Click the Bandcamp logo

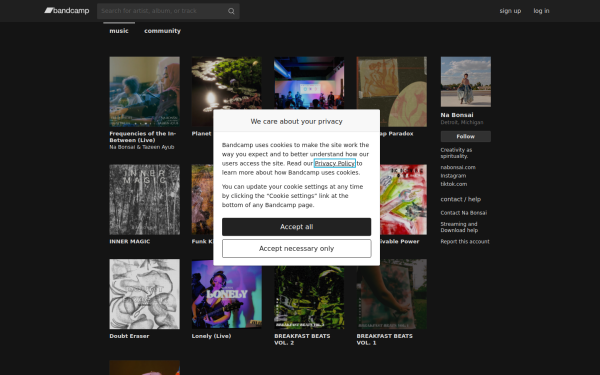(67, 11)
